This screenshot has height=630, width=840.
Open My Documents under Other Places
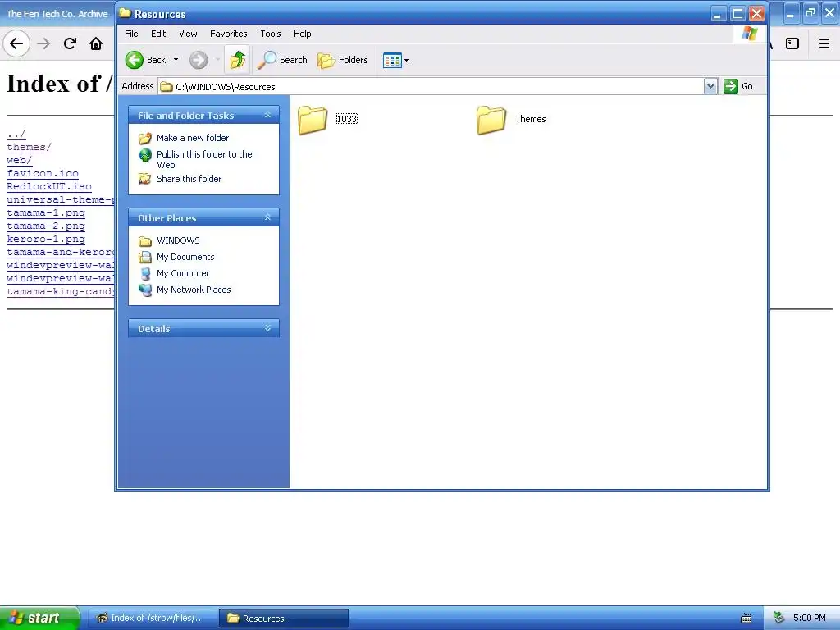click(185, 257)
